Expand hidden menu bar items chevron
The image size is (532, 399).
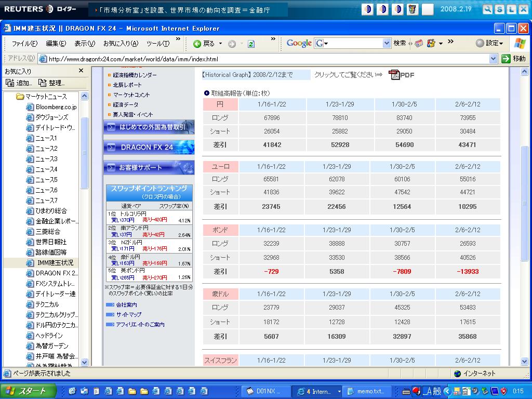click(x=178, y=39)
